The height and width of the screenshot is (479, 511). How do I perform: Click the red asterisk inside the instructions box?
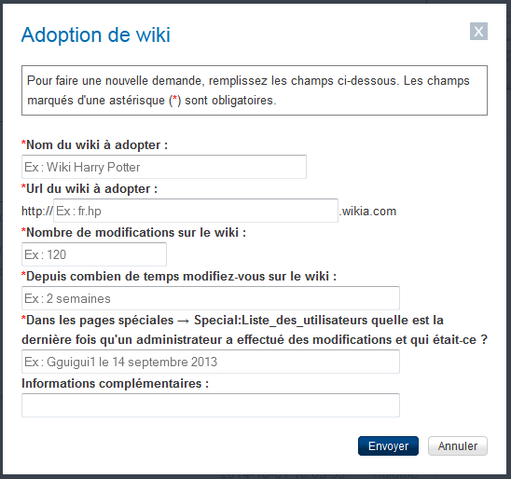[x=175, y=99]
